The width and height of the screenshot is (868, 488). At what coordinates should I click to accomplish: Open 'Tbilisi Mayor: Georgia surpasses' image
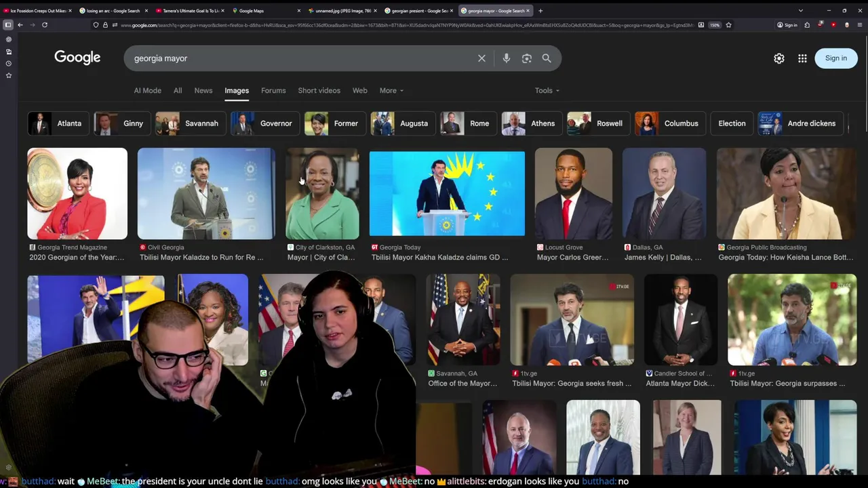[x=792, y=319]
